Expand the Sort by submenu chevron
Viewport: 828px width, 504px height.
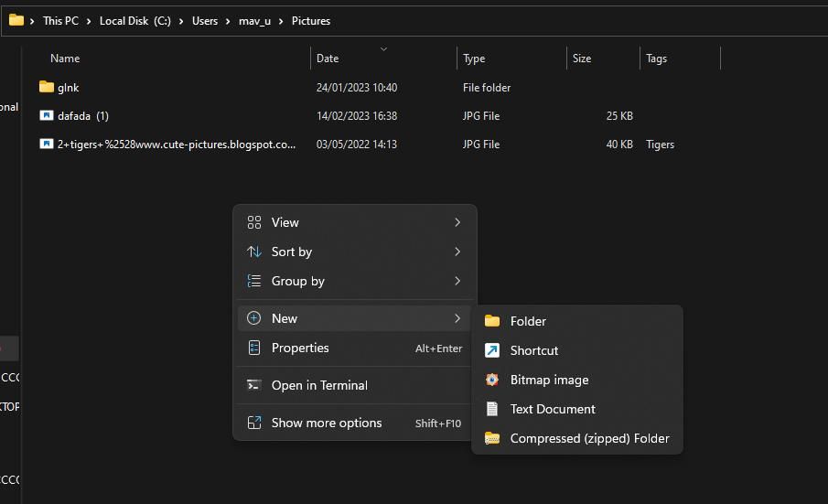457,252
